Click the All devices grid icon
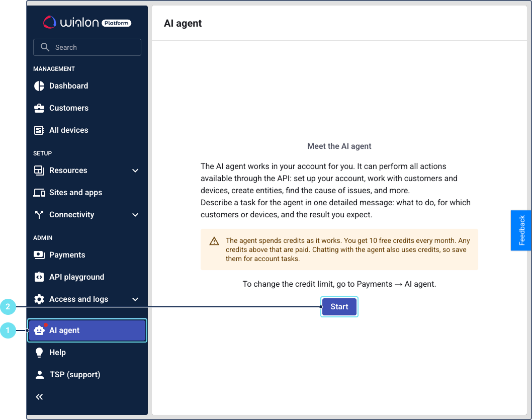The image size is (532, 420). tap(39, 130)
